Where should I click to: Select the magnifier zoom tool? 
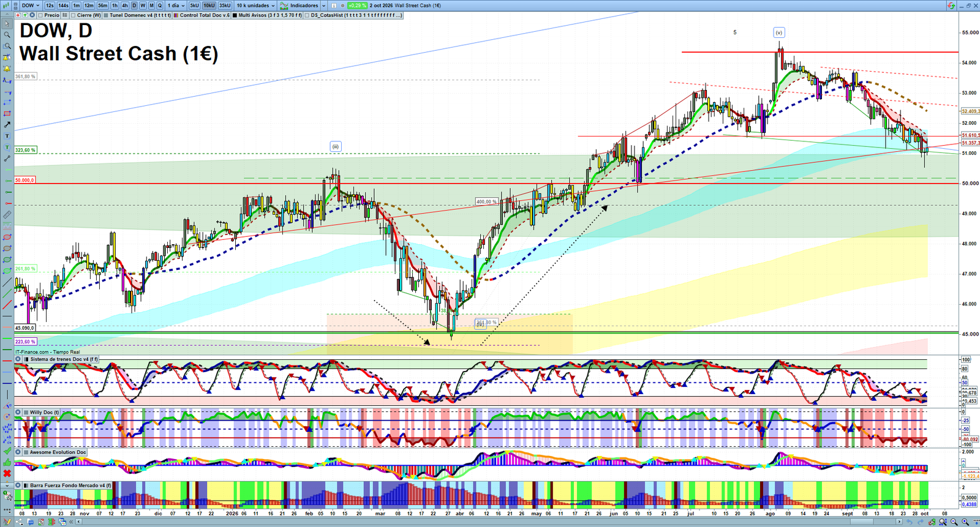coord(7,35)
